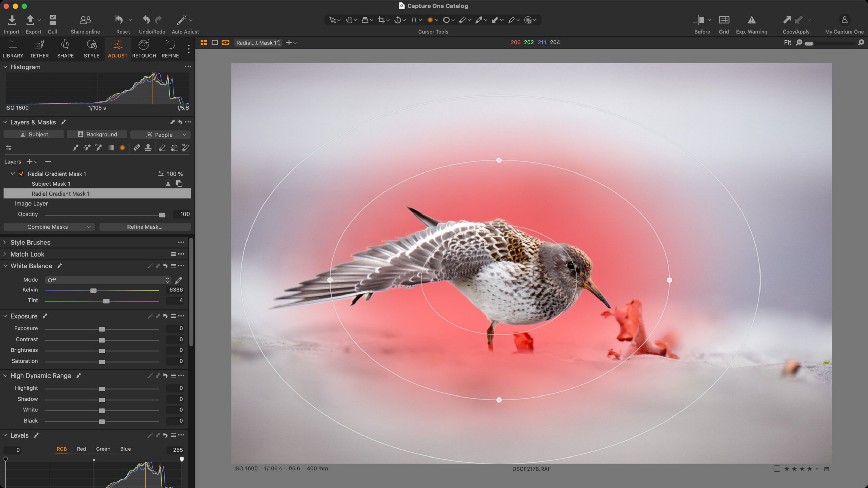Select the Pan (hand) cursor tool
The width and height of the screenshot is (868, 488).
coord(349,20)
